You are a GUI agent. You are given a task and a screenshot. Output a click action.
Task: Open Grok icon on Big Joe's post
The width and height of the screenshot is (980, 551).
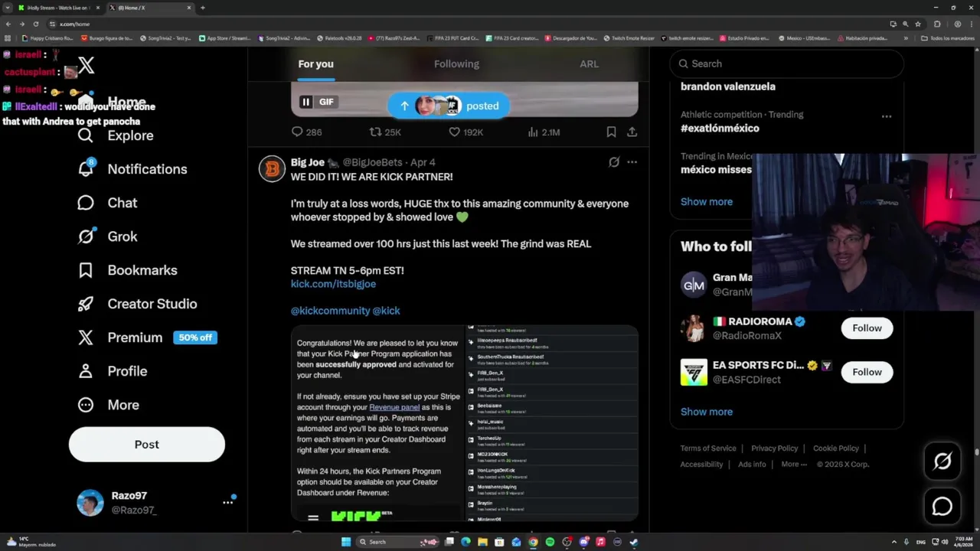point(614,162)
